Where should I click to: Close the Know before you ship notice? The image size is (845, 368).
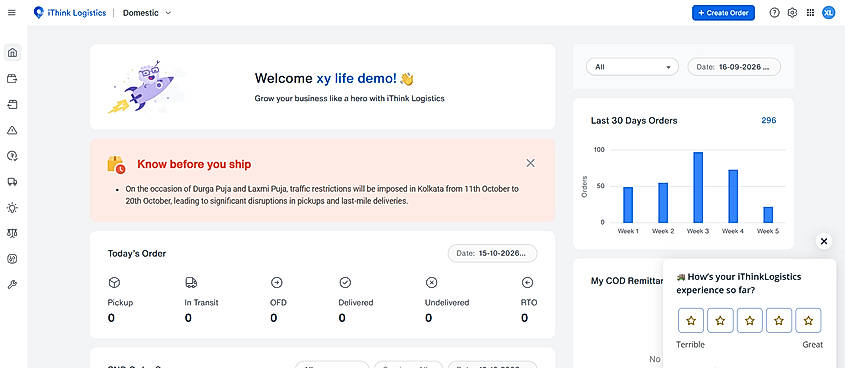(530, 163)
